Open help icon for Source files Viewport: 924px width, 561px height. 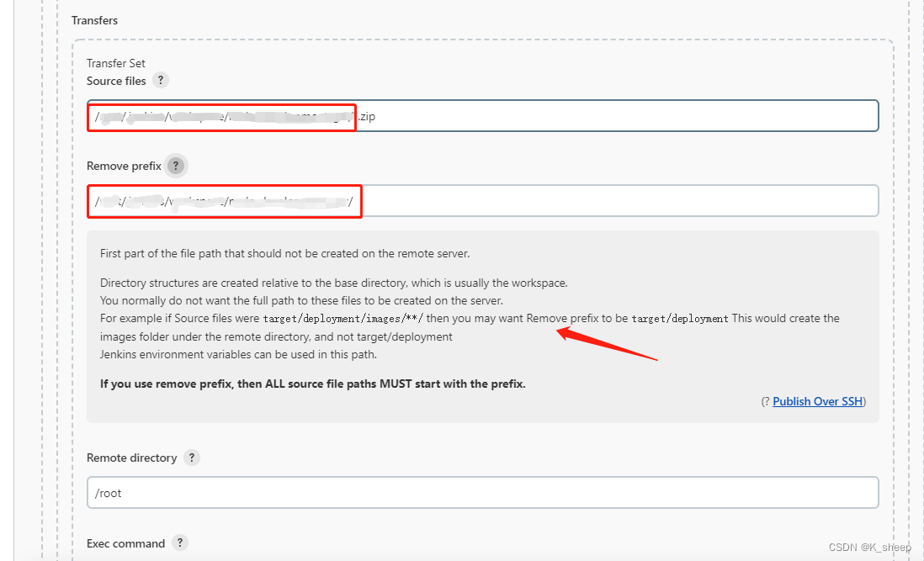click(160, 80)
